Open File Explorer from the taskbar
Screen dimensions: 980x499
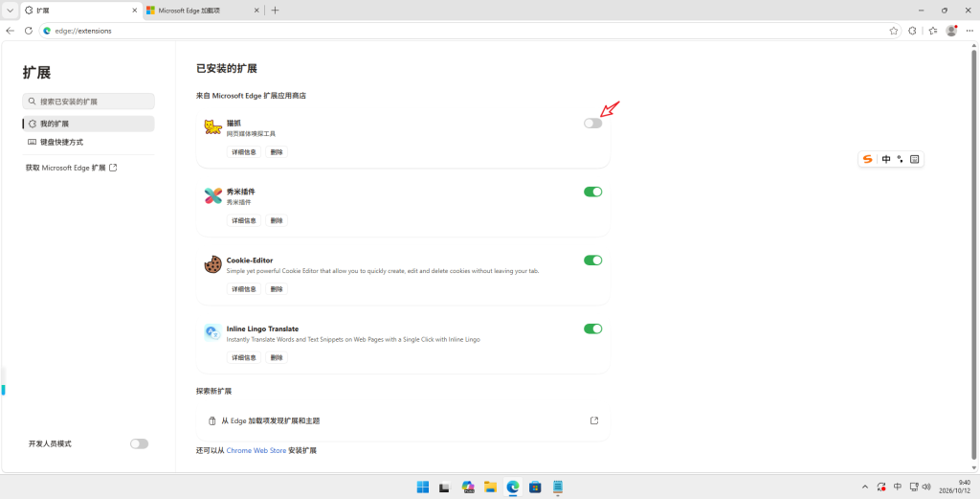point(490,487)
